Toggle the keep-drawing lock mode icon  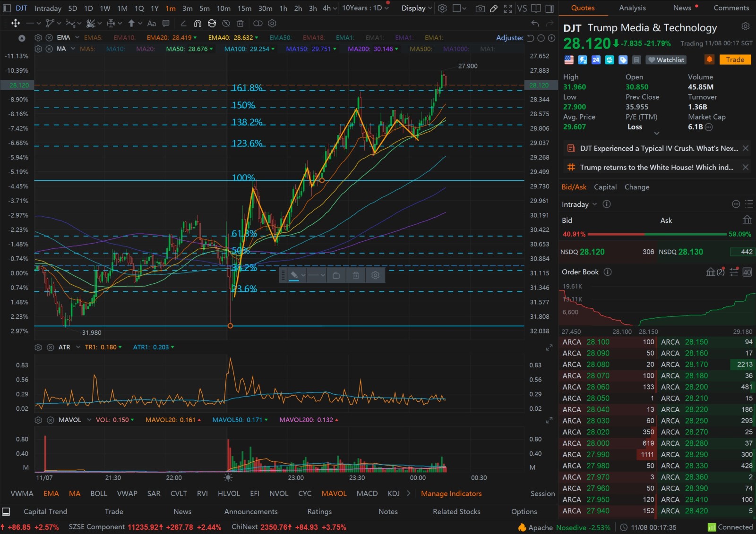click(212, 23)
